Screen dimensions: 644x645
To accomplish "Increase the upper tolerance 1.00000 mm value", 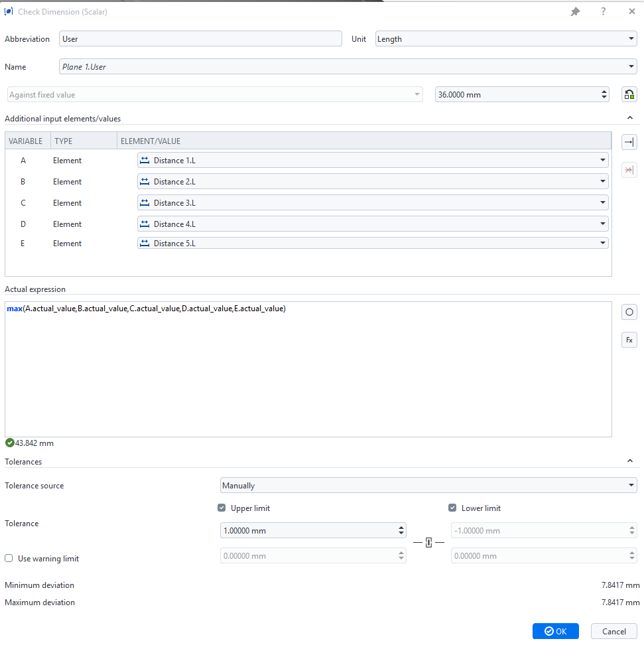I will pos(401,528).
